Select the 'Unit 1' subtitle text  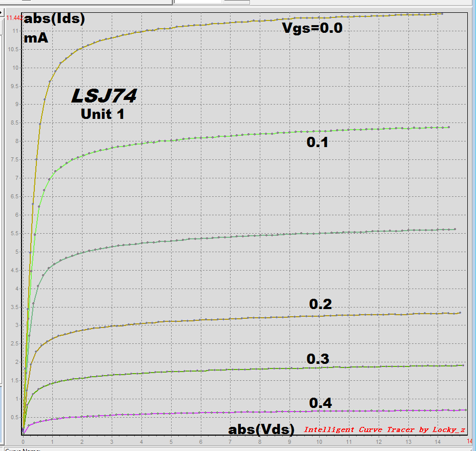click(102, 114)
